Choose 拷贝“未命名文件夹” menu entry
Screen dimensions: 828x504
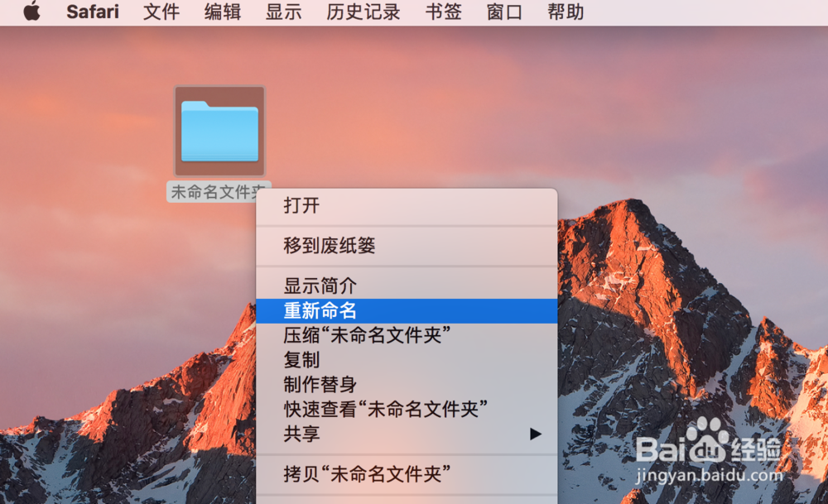coord(407,474)
